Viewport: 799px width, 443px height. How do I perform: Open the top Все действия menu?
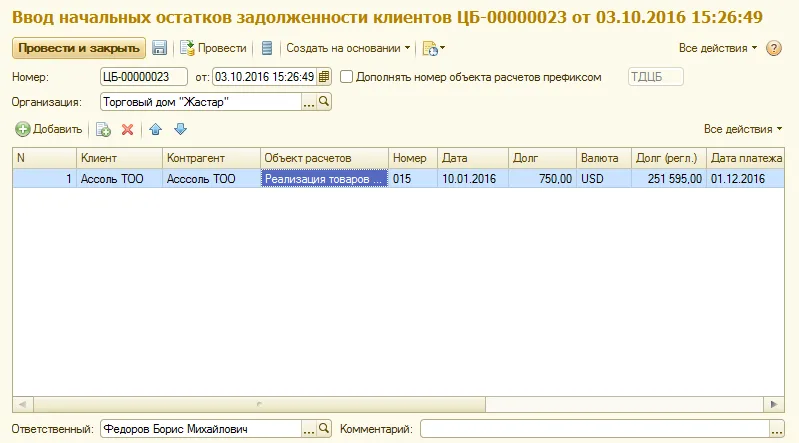(x=717, y=48)
